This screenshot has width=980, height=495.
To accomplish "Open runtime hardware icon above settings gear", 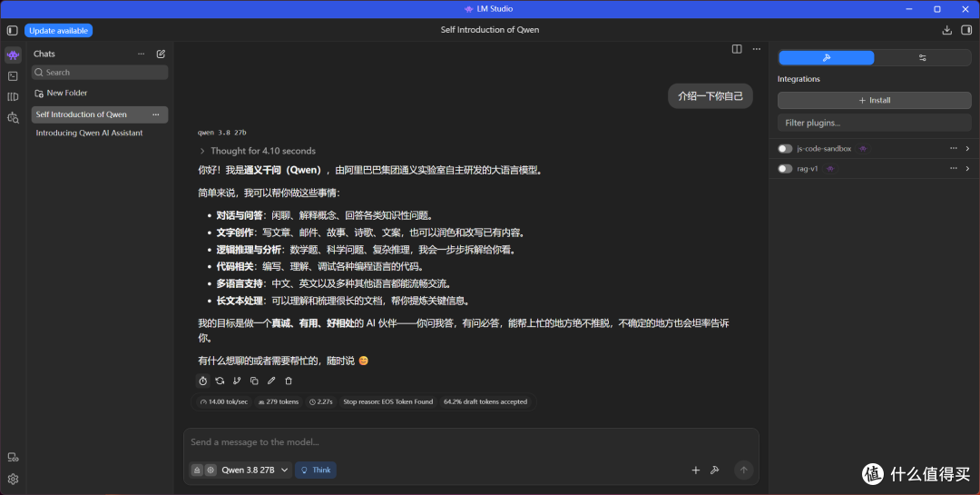I will (x=13, y=458).
